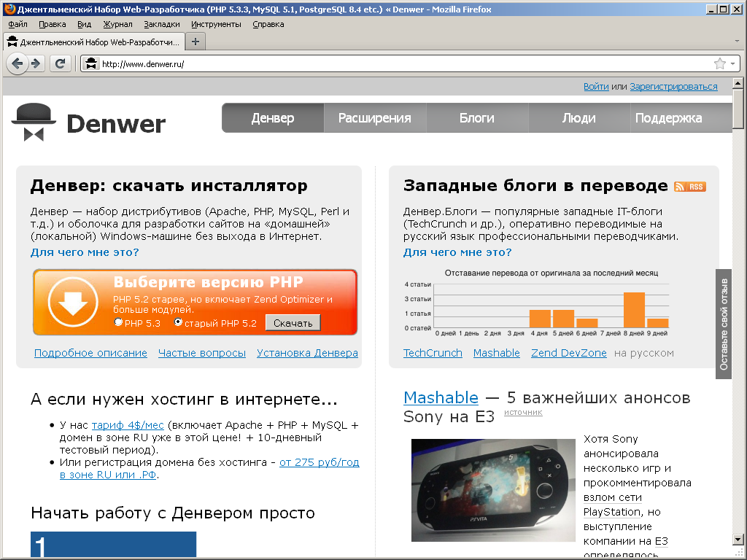
Task: Bookmark this page with the star icon
Action: click(x=719, y=64)
